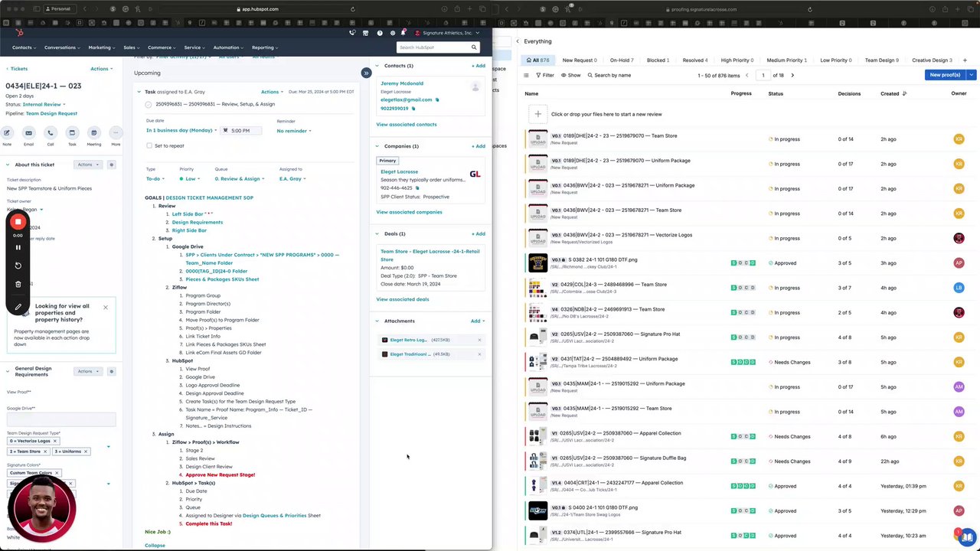Delete the recording with the trash icon
The width and height of the screenshot is (980, 551).
click(18, 284)
